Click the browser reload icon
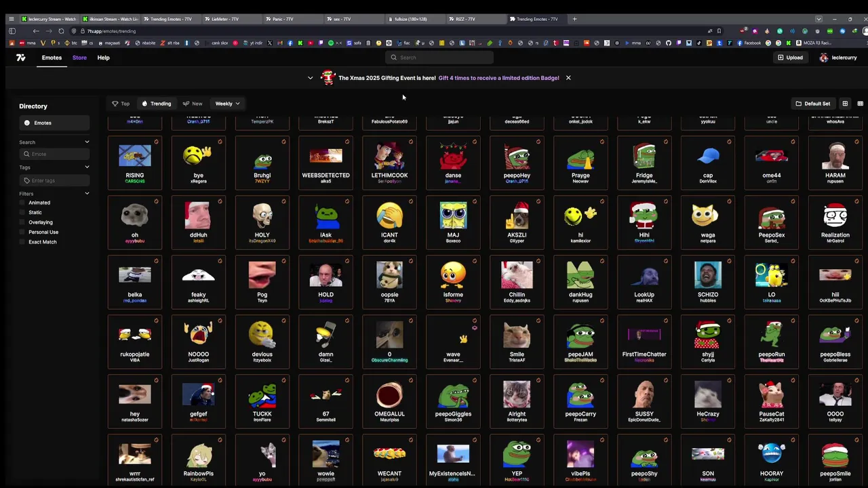Viewport: 868px width, 488px height. [61, 31]
